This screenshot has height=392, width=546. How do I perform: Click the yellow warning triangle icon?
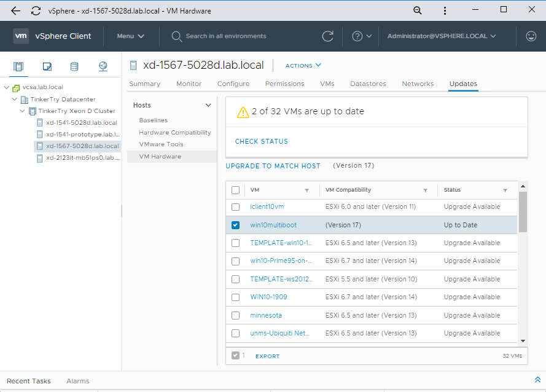(x=243, y=112)
